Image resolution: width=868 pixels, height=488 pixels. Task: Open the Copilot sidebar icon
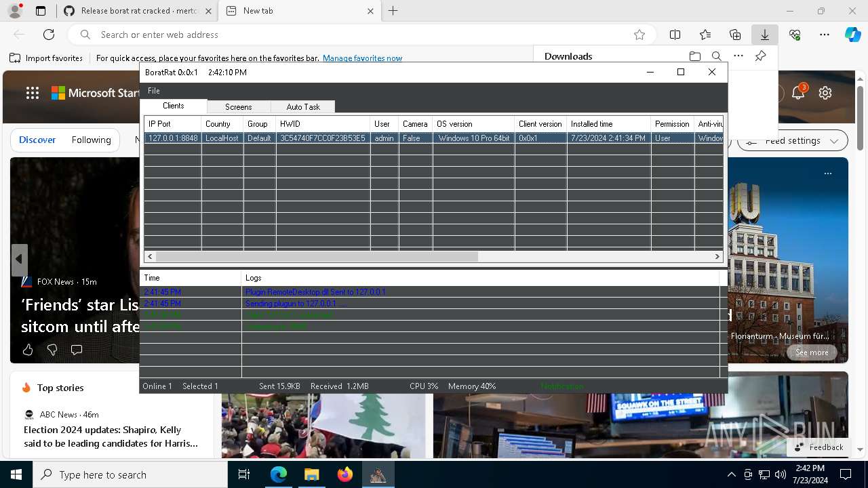852,35
